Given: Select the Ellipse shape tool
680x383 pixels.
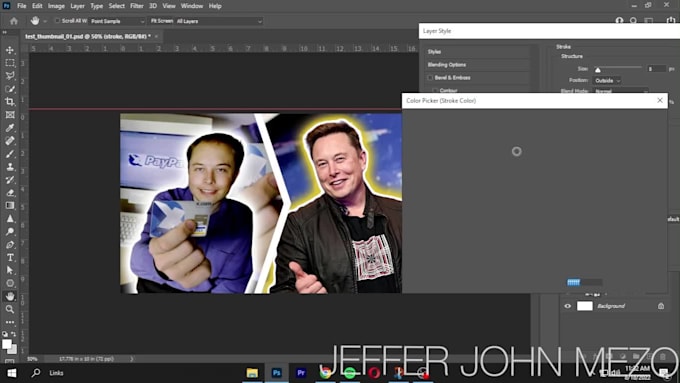Looking at the screenshot, I should point(10,283).
